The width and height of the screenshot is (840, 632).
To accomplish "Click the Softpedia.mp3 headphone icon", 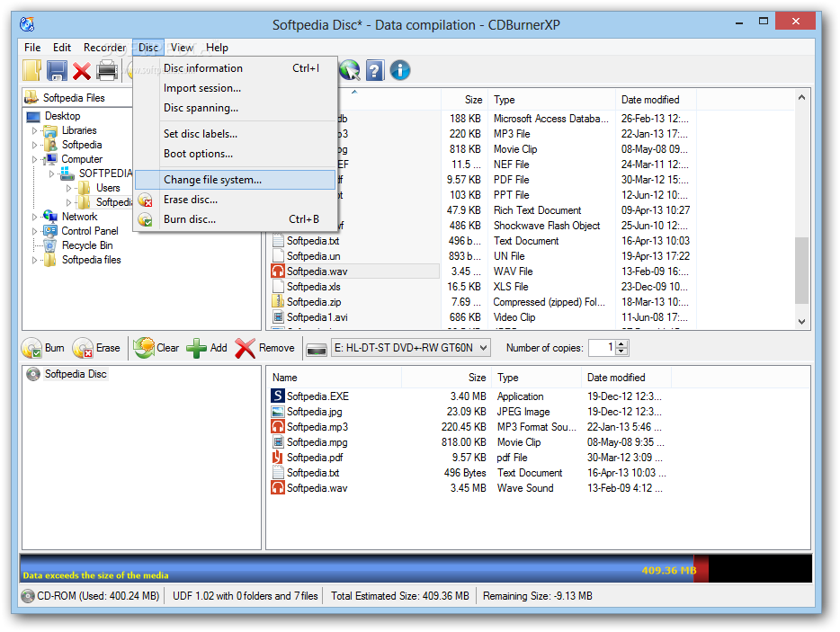I will click(278, 426).
